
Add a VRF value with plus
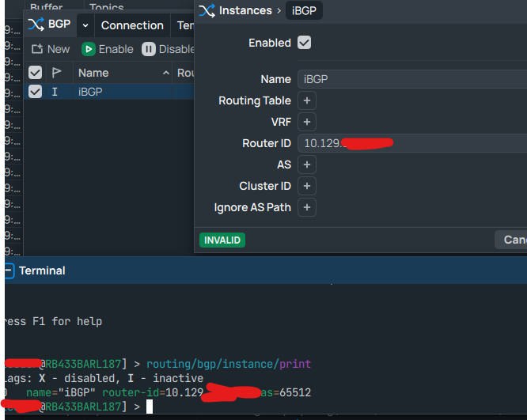[307, 122]
